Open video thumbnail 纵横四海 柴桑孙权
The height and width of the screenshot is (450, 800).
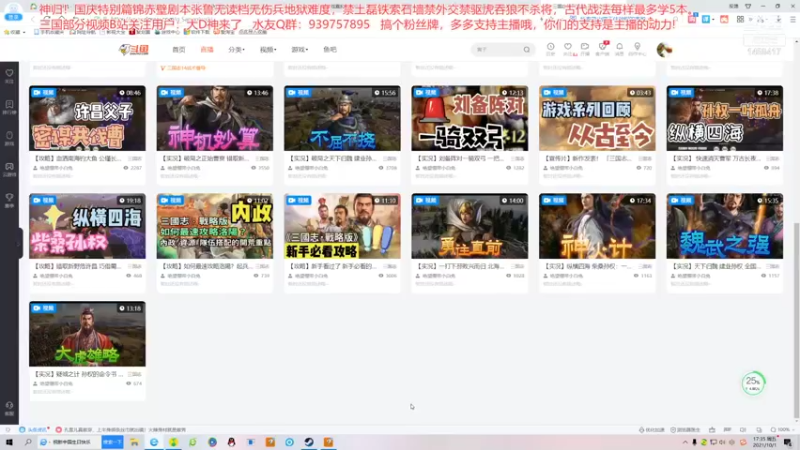[87, 226]
